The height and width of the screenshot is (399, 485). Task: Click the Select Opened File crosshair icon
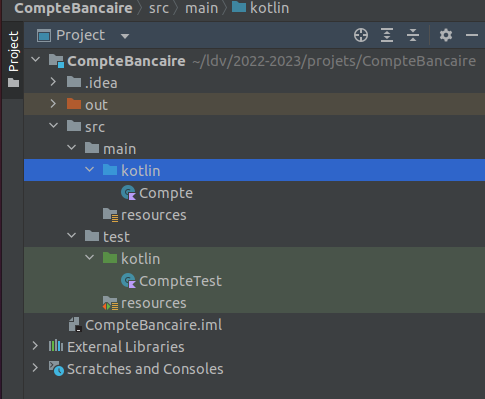(x=361, y=35)
